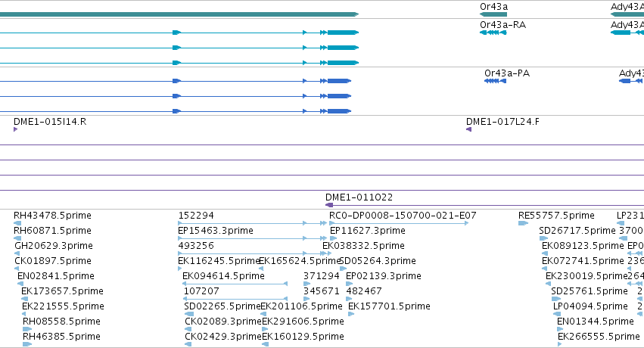Image resolution: width=644 pixels, height=348 pixels.
Task: Click the RC0-DP0008-150700-021-E07 alignment line
Action: tap(399, 223)
